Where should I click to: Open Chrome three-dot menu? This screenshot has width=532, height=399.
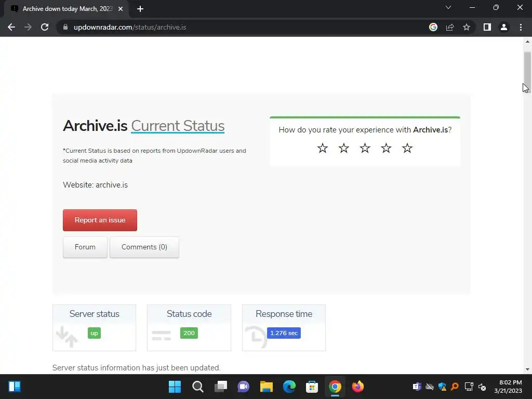(521, 27)
